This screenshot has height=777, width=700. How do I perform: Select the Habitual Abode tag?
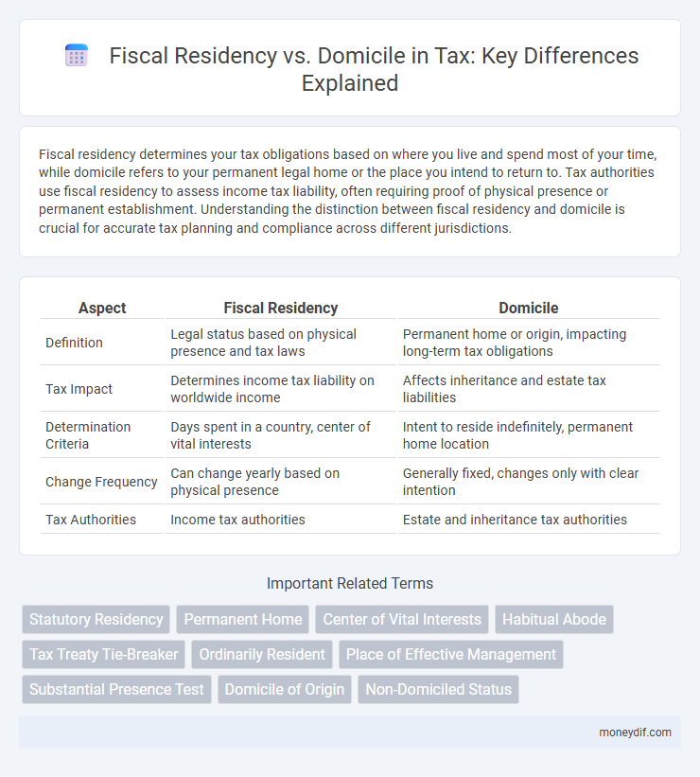554,619
